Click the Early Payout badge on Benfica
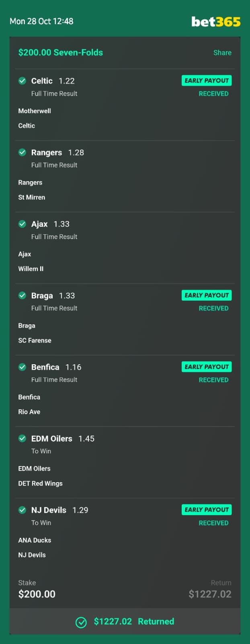The width and height of the screenshot is (250, 644). (207, 367)
